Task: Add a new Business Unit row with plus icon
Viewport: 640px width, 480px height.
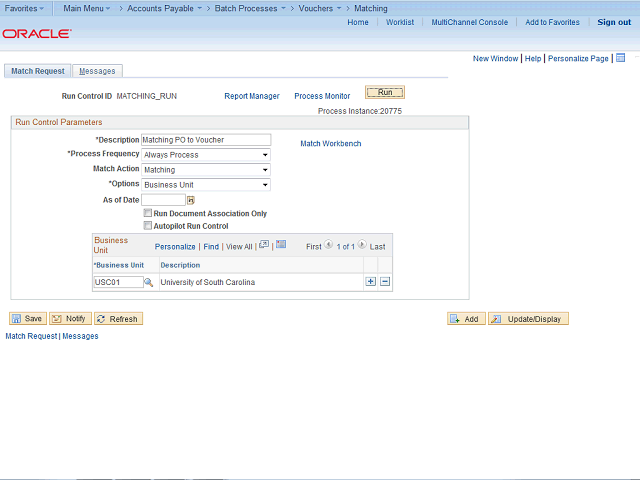Action: click(371, 282)
